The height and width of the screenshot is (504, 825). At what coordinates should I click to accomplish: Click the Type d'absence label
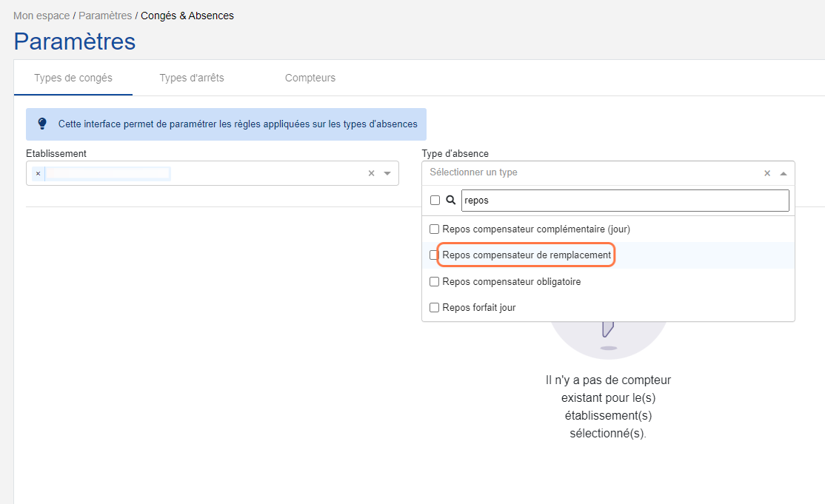[455, 153]
